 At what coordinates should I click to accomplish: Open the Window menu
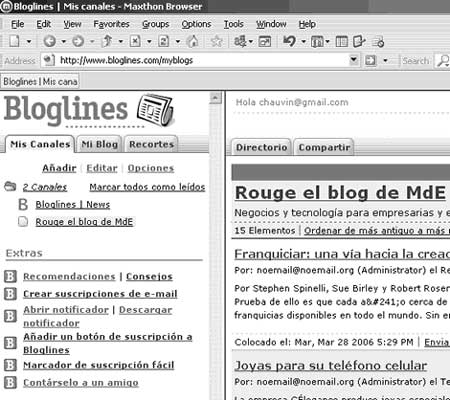[x=271, y=24]
